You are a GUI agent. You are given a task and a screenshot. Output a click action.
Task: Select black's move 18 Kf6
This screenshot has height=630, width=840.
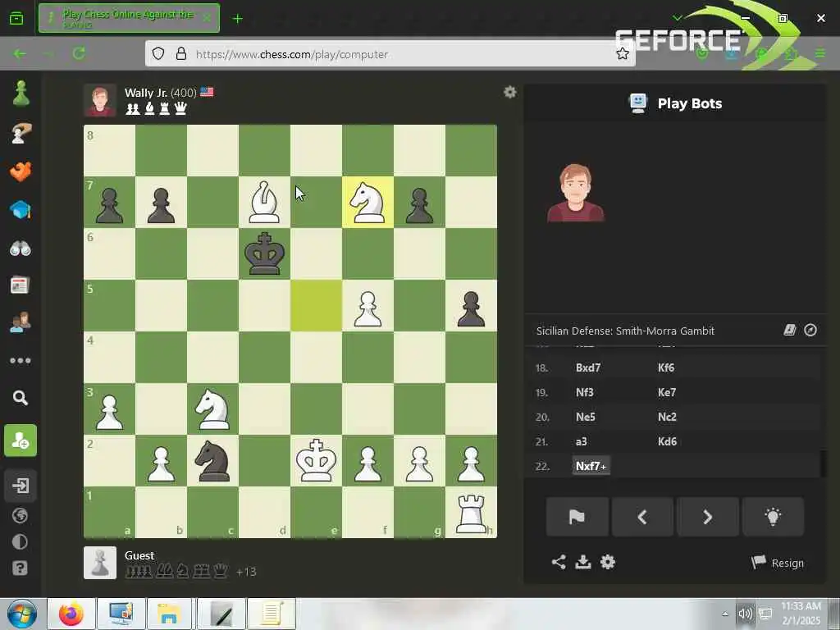666,367
